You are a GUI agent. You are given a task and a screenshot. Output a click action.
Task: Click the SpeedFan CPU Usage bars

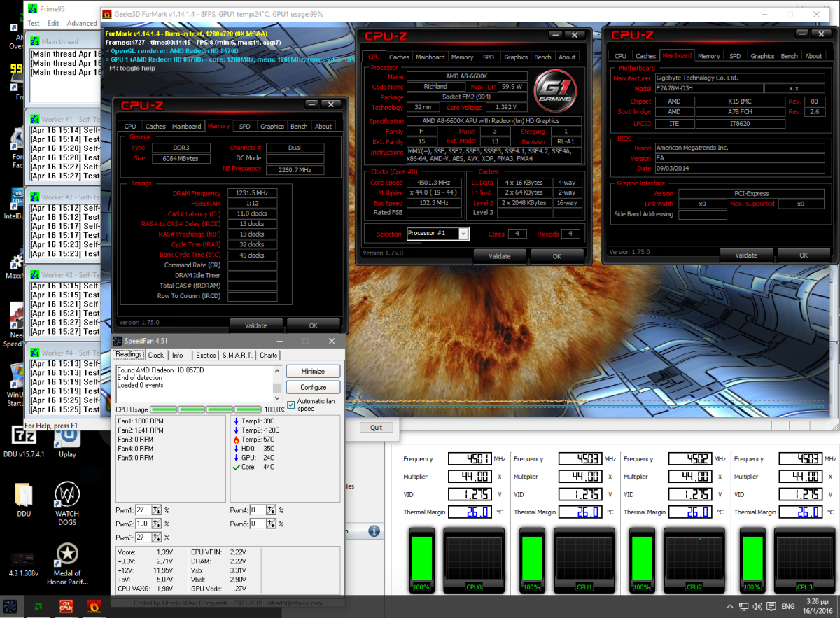point(206,409)
